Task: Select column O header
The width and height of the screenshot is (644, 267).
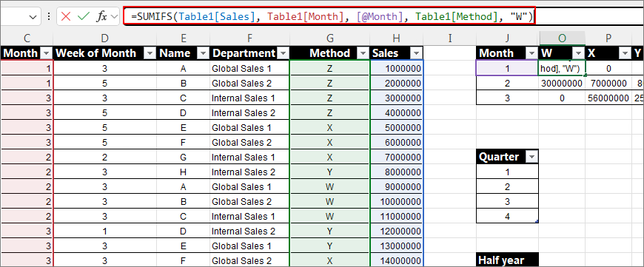Action: click(562, 38)
